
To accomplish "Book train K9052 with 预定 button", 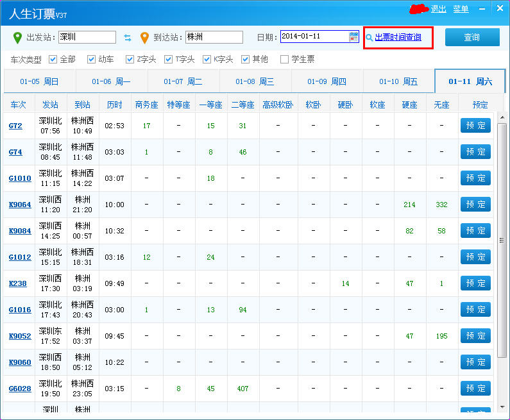I will tap(475, 336).
